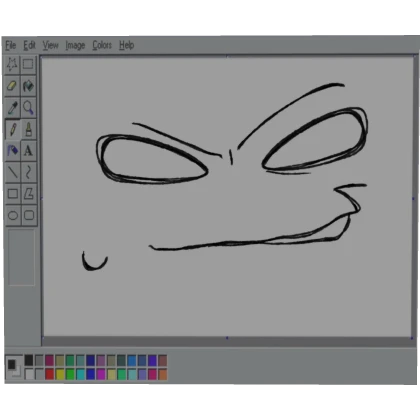Pick the Rectangle shape tool
Viewport: 420px width, 420px height.
[12, 194]
